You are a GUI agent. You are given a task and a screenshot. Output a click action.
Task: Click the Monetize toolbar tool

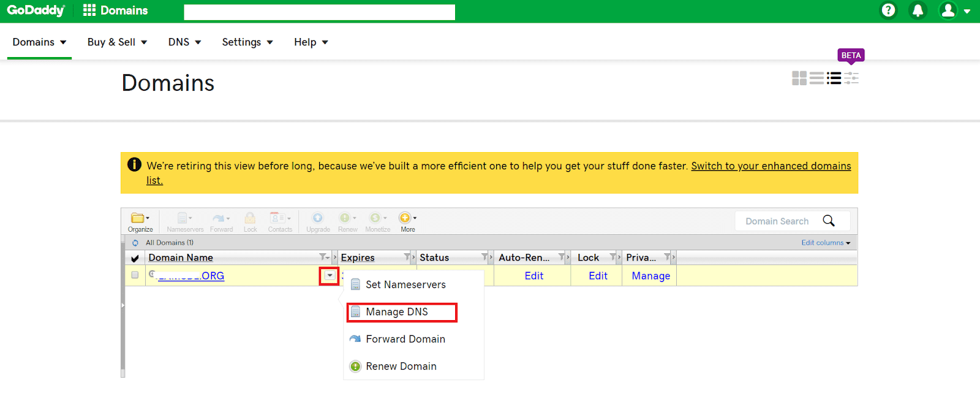tap(377, 222)
